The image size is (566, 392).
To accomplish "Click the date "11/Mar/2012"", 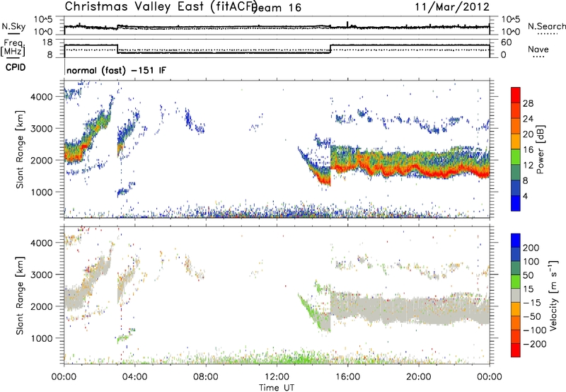I will [452, 7].
